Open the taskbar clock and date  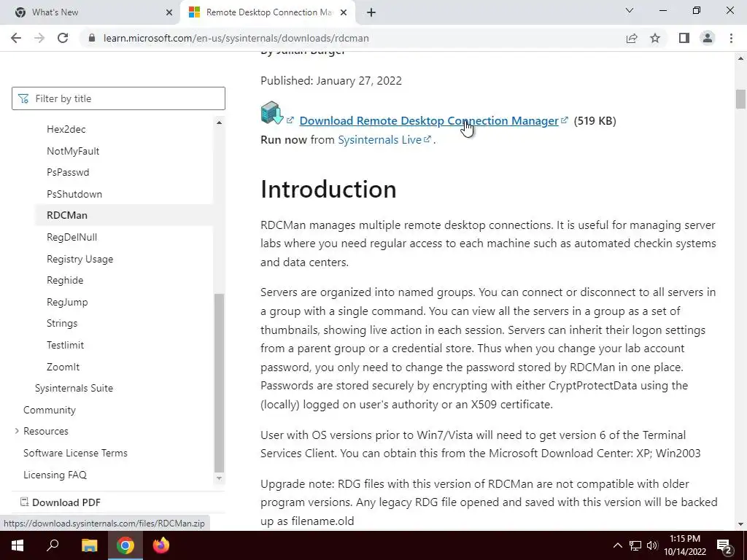tap(685, 545)
